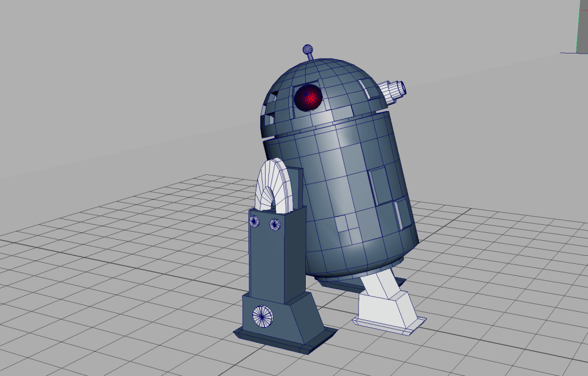Click the white rear leg strut

381,283
